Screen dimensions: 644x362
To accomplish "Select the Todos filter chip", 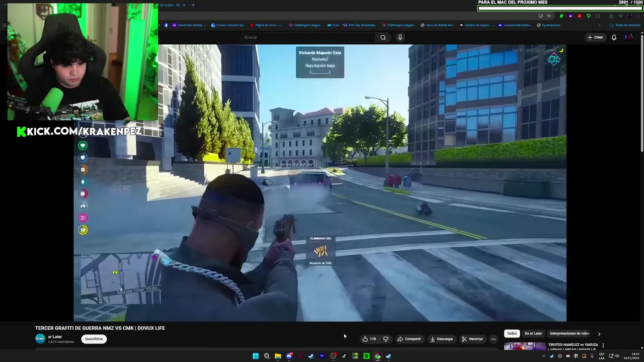I will click(512, 333).
